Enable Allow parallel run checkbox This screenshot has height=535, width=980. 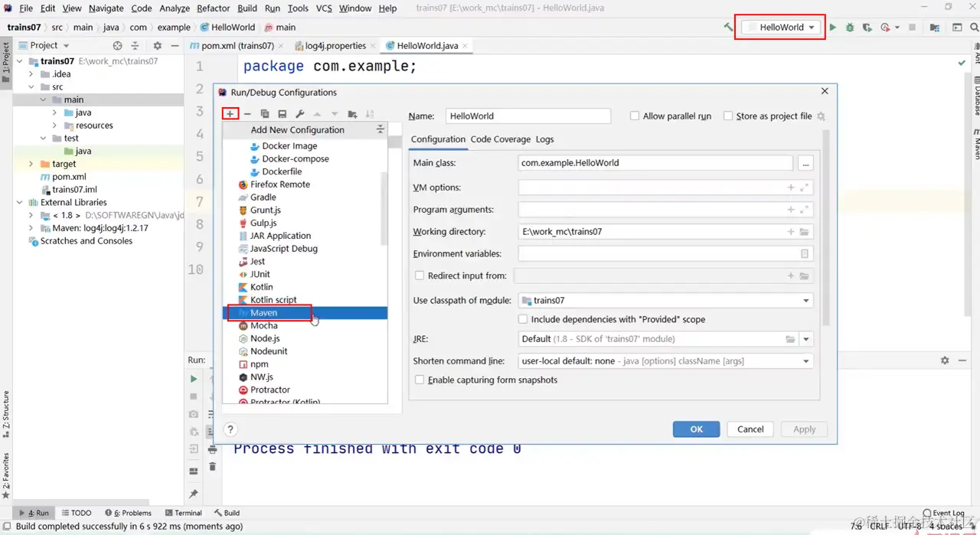(x=634, y=116)
